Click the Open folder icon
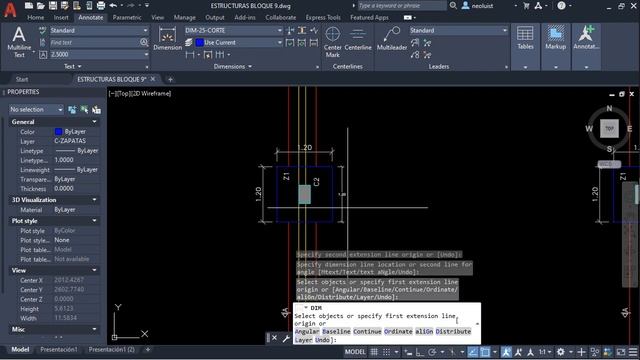Viewport: 640px width, 360px height. pos(41,6)
